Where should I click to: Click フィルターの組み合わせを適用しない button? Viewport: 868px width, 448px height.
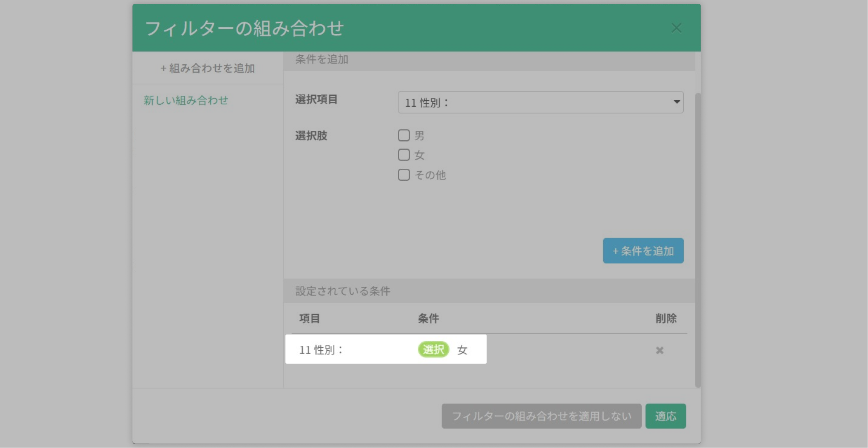(x=541, y=416)
